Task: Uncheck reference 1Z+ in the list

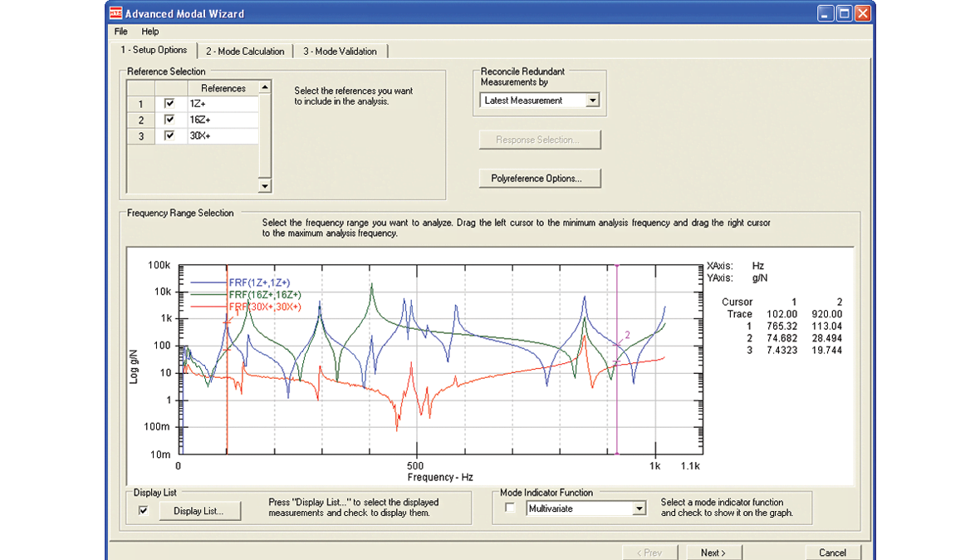Action: (170, 104)
